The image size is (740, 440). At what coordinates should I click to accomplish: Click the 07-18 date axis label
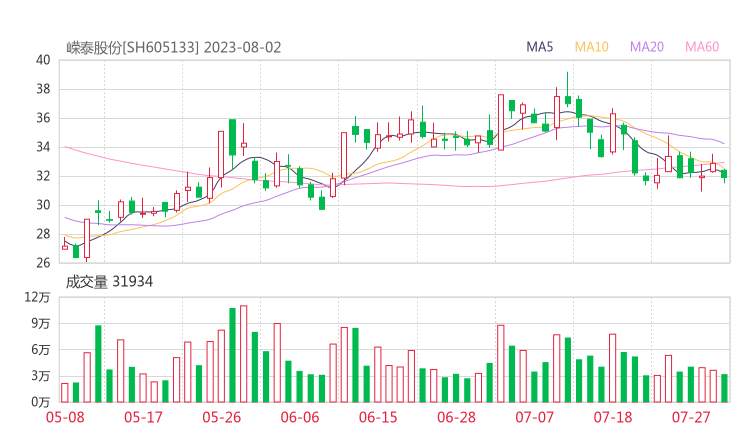tap(613, 417)
